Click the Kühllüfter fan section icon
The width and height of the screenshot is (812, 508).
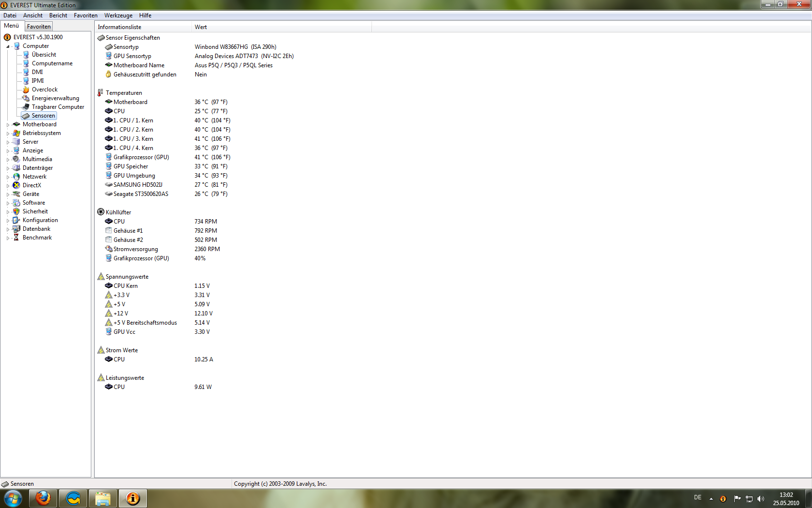[x=101, y=212]
